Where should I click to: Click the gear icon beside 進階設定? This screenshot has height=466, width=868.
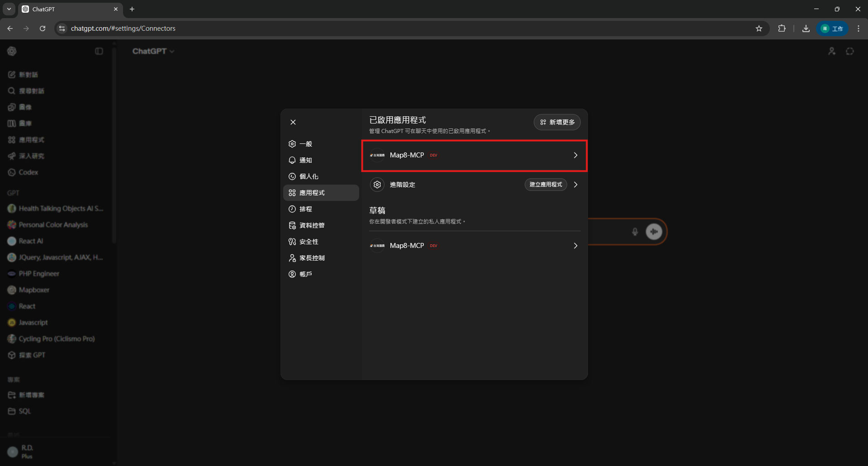[377, 185]
